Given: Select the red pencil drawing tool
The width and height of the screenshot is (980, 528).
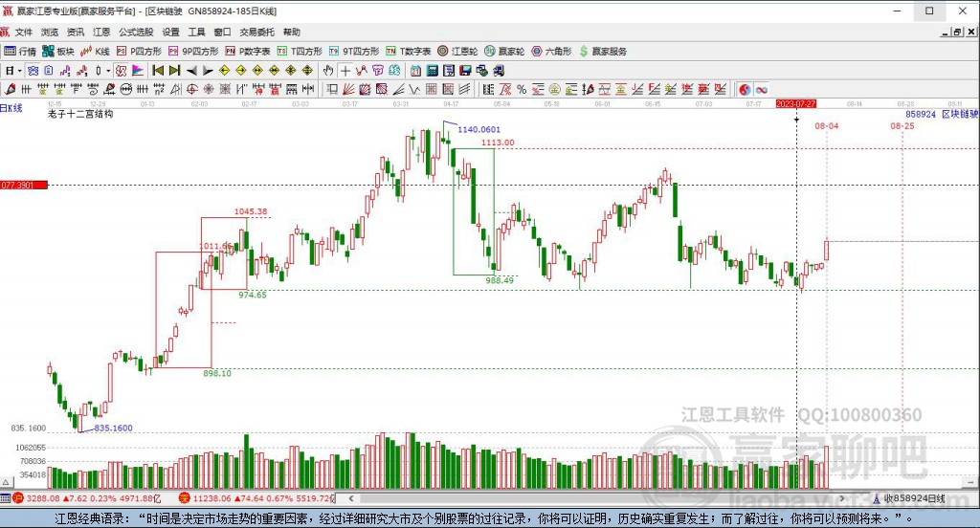Looking at the screenshot, I should [x=10, y=89].
